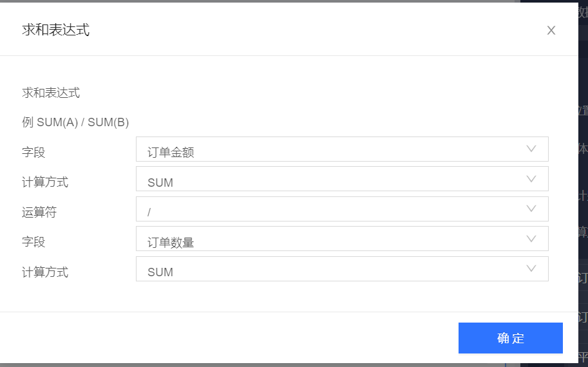Click the chevron arrow in the 运算符 '/' box
This screenshot has width=588, height=367.
(531, 209)
